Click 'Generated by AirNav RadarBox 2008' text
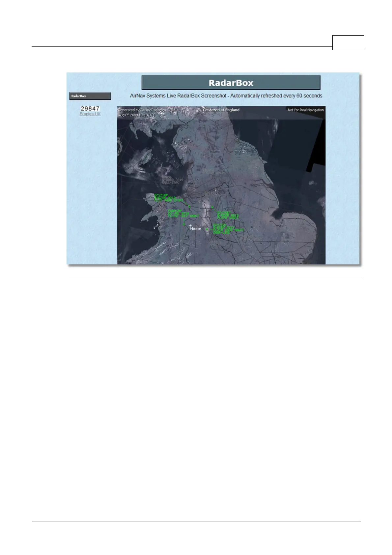The image size is (392, 555). click(147, 110)
